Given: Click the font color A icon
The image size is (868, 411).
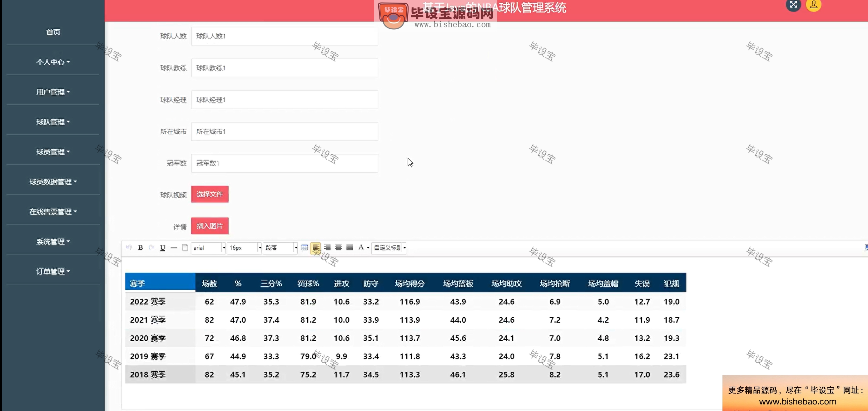Looking at the screenshot, I should [x=361, y=247].
